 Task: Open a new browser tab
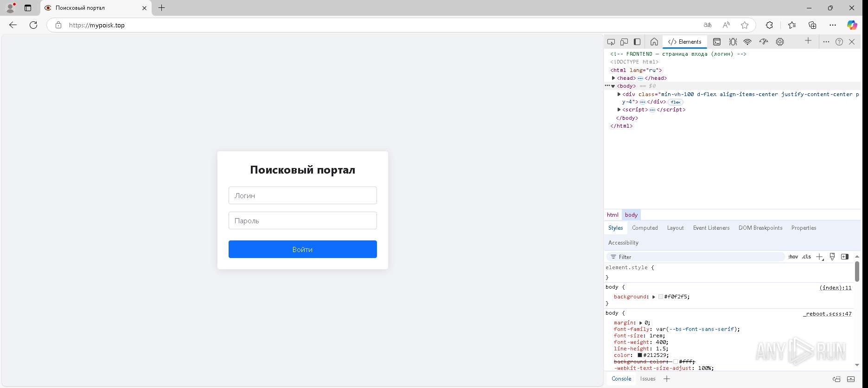click(x=161, y=8)
